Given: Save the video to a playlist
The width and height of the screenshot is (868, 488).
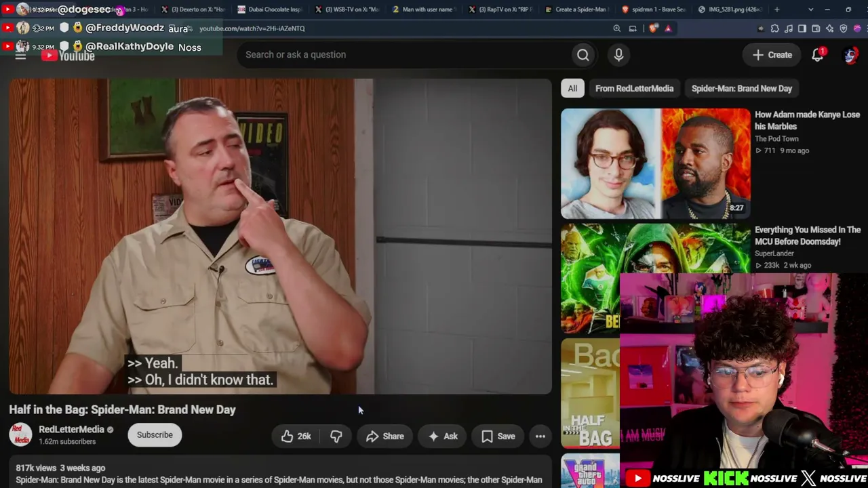Looking at the screenshot, I should click(x=498, y=436).
